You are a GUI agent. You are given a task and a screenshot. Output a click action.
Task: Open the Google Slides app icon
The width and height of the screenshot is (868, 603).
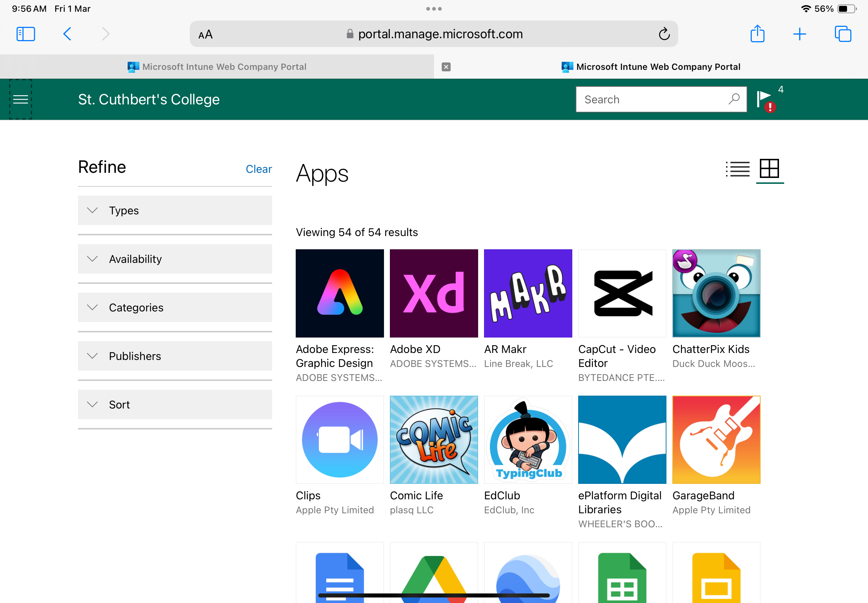(x=716, y=573)
